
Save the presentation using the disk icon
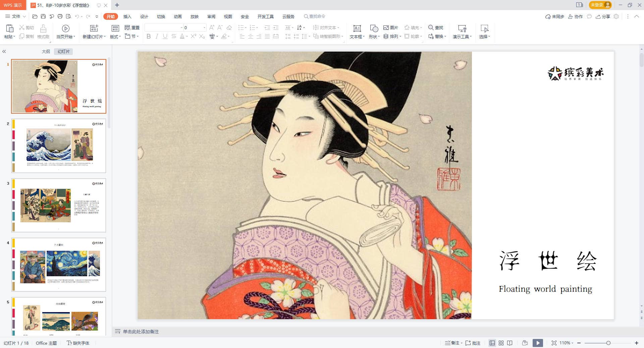43,16
